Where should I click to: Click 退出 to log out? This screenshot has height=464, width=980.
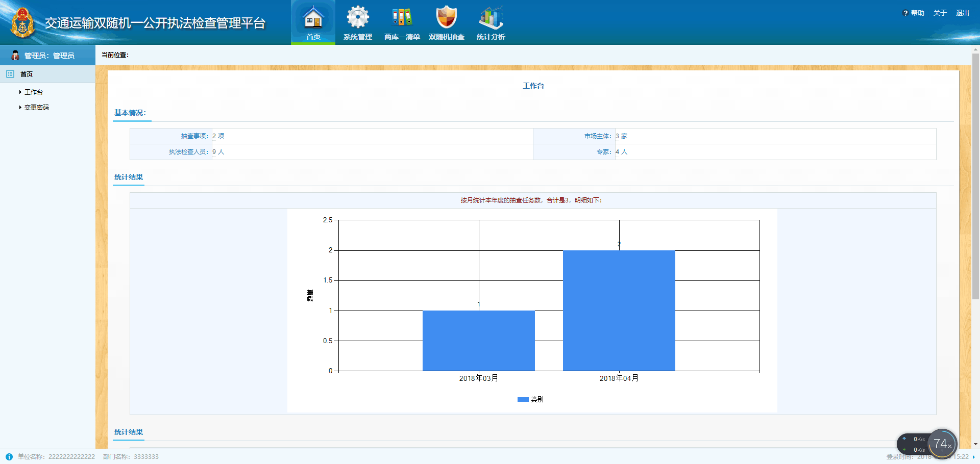point(963,13)
